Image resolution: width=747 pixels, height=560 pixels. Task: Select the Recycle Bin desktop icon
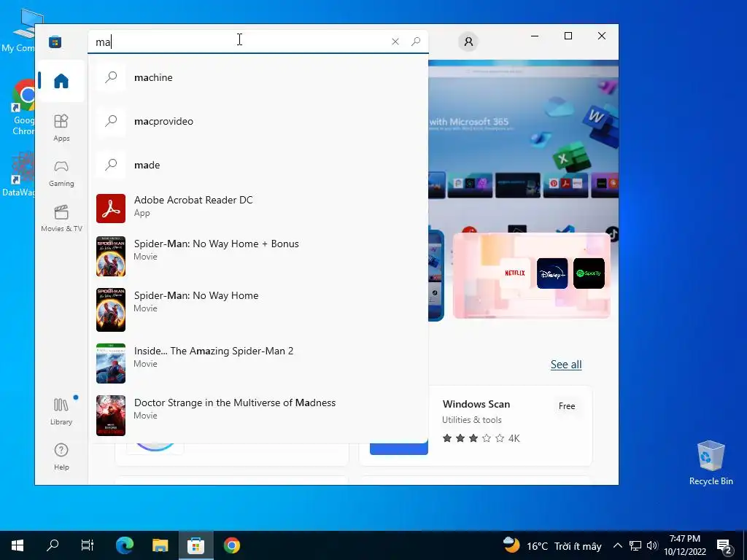tap(711, 463)
